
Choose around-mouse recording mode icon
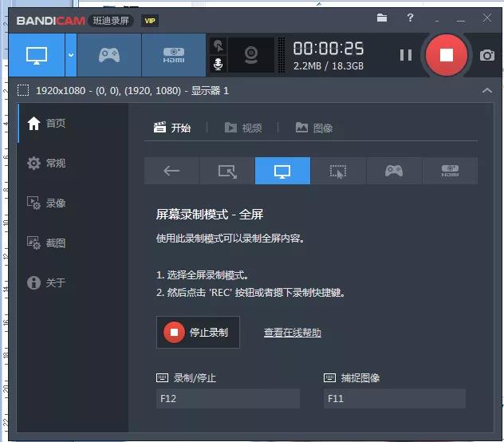pyautogui.click(x=338, y=171)
